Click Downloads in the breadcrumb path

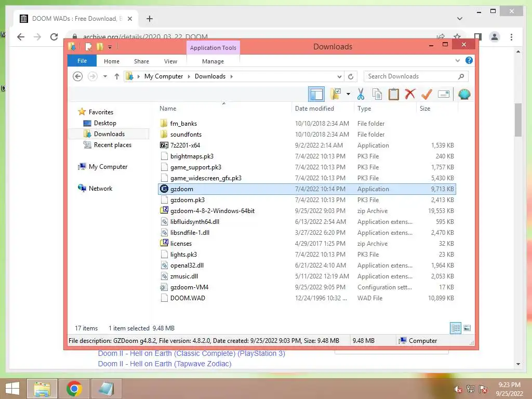pos(210,76)
